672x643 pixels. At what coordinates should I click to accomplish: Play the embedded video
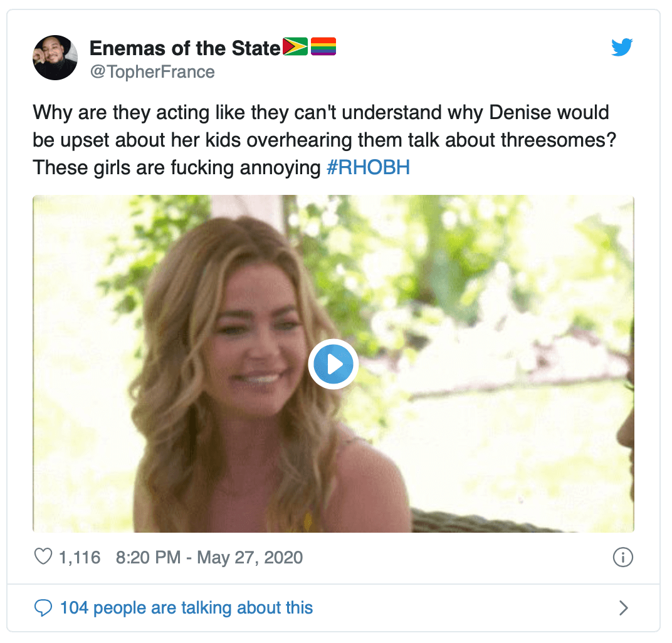coord(333,364)
